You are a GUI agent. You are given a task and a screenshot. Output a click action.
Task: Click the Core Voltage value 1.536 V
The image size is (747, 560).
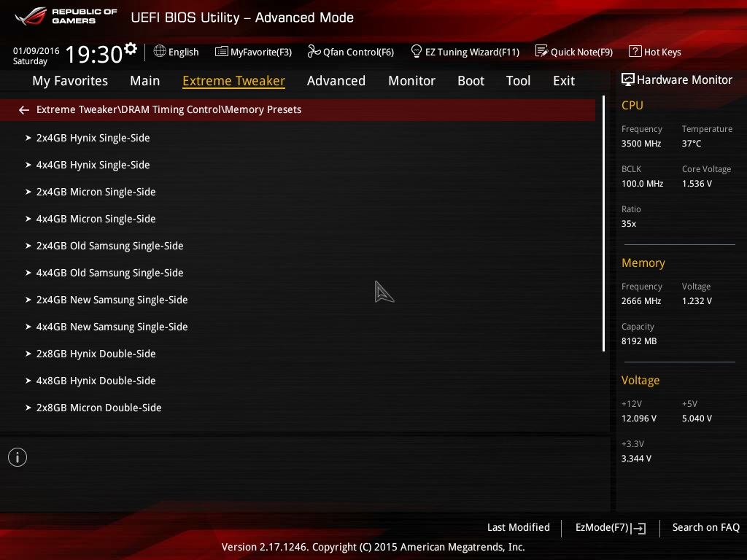pyautogui.click(x=697, y=183)
